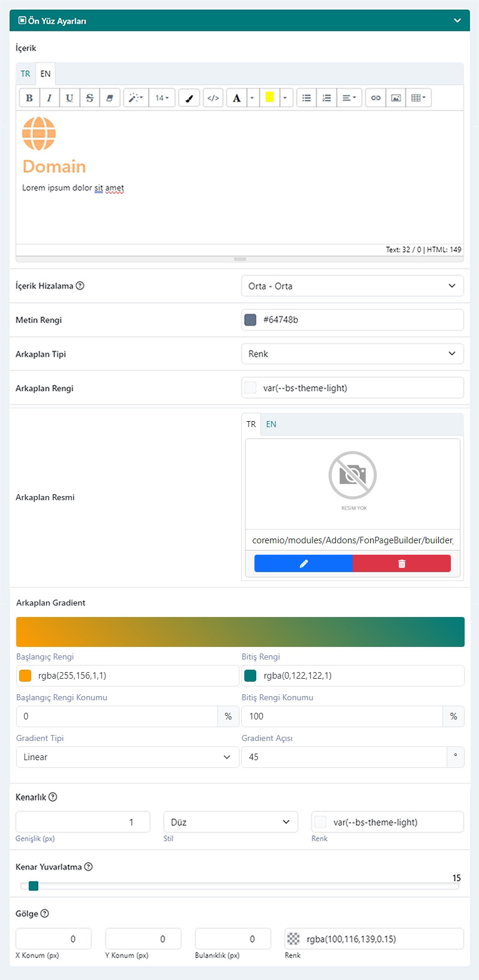This screenshot has width=479, height=980.
Task: Edit the background image with the blue pencil button
Action: [304, 564]
